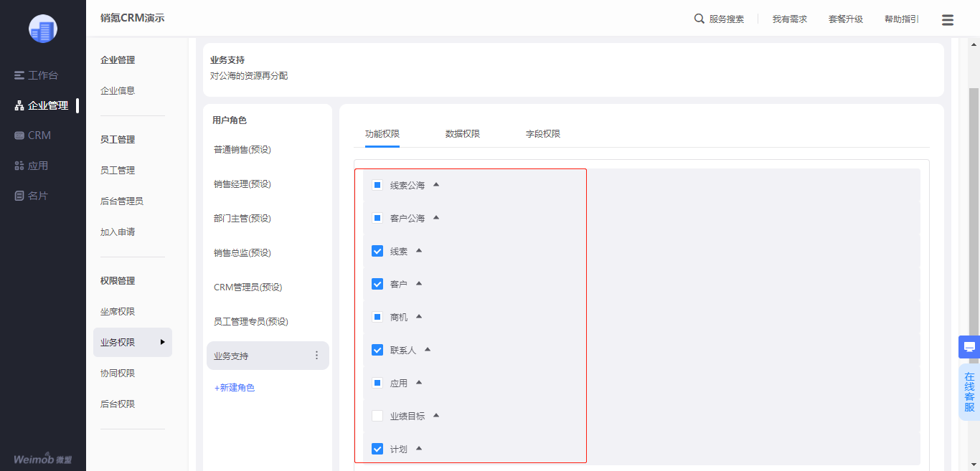Collapse the 线索 section arrow

pyautogui.click(x=419, y=250)
